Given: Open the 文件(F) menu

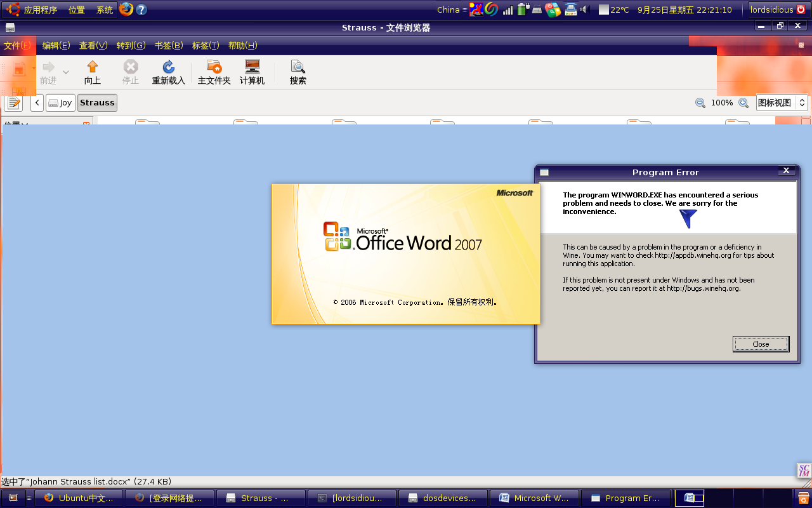Looking at the screenshot, I should [x=17, y=46].
